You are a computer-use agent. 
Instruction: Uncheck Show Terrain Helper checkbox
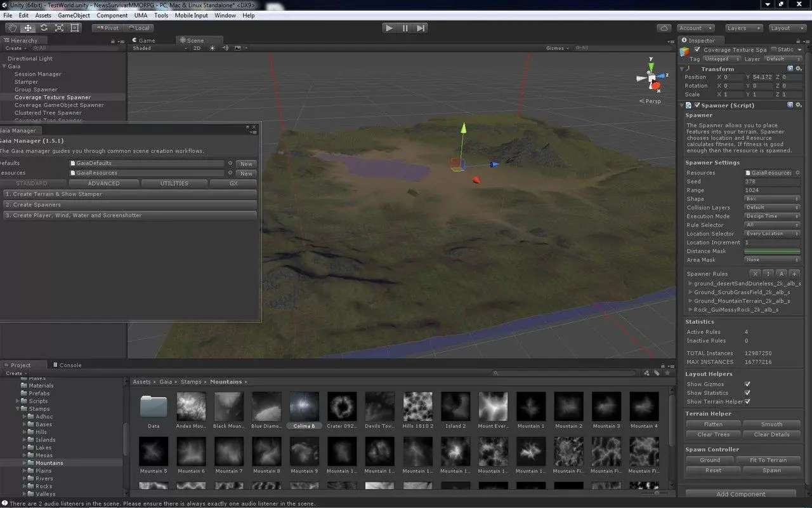pyautogui.click(x=747, y=401)
